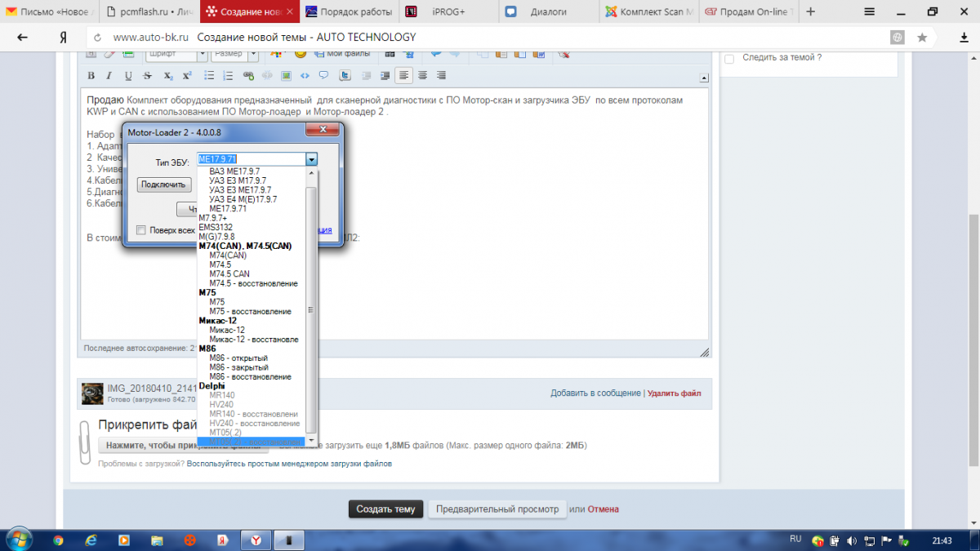Click the Twitter embed icon in the editor
The width and height of the screenshot is (980, 551).
click(345, 76)
